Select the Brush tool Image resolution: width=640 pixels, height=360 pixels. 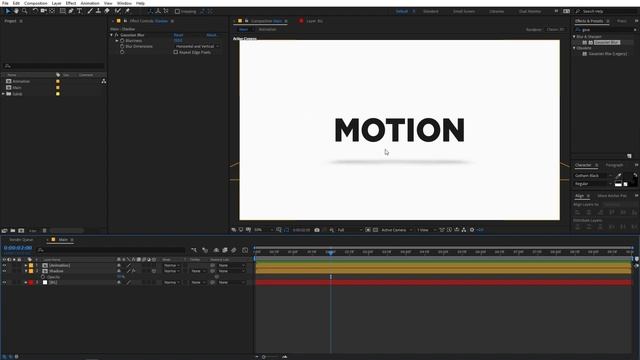click(90, 11)
